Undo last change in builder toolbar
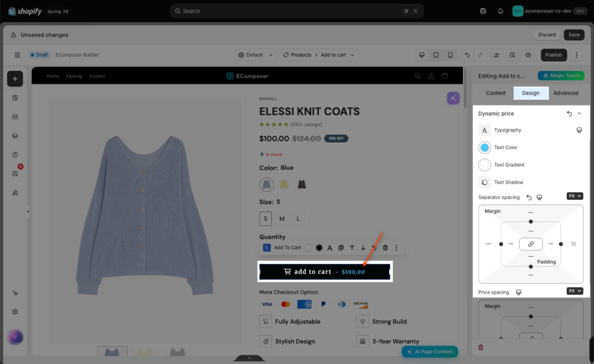This screenshot has height=364, width=594. [x=467, y=55]
